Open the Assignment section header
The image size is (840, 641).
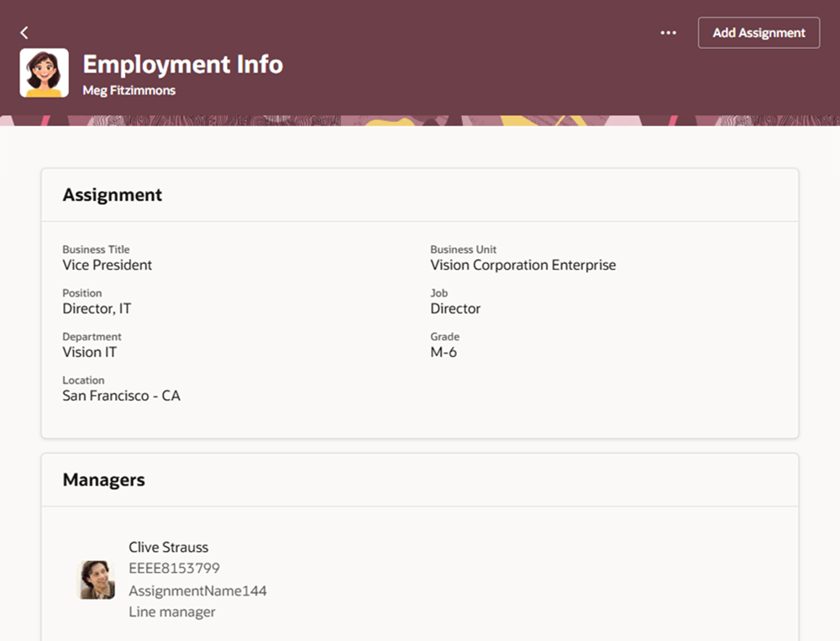point(112,194)
